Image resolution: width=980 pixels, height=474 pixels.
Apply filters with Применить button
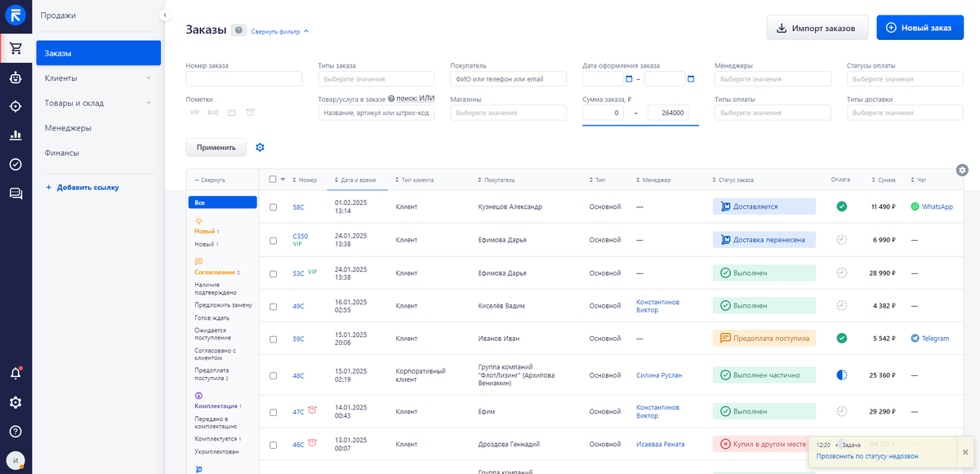tap(216, 148)
